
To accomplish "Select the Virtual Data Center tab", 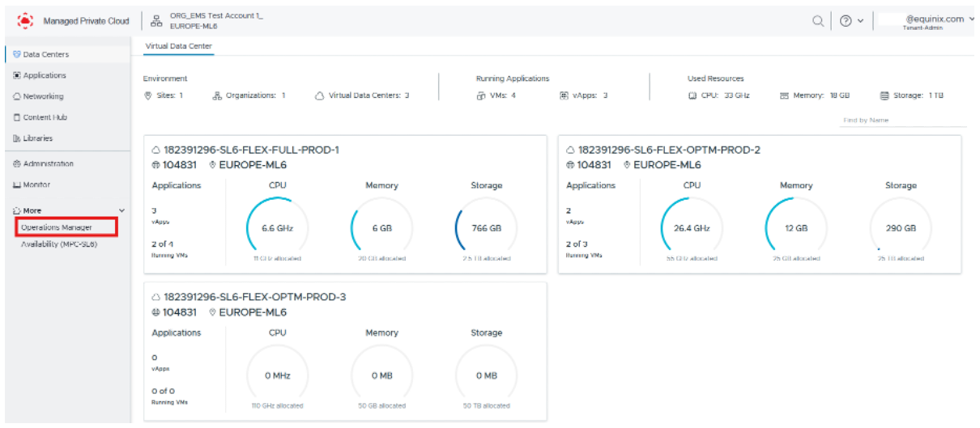I will [179, 46].
